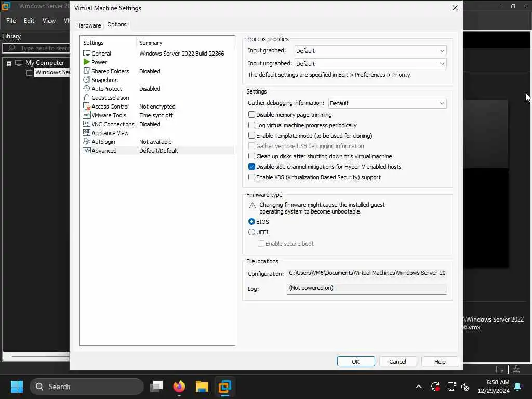The image size is (532, 399).
Task: Click the VMware status bar download icon
Action: [516, 369]
